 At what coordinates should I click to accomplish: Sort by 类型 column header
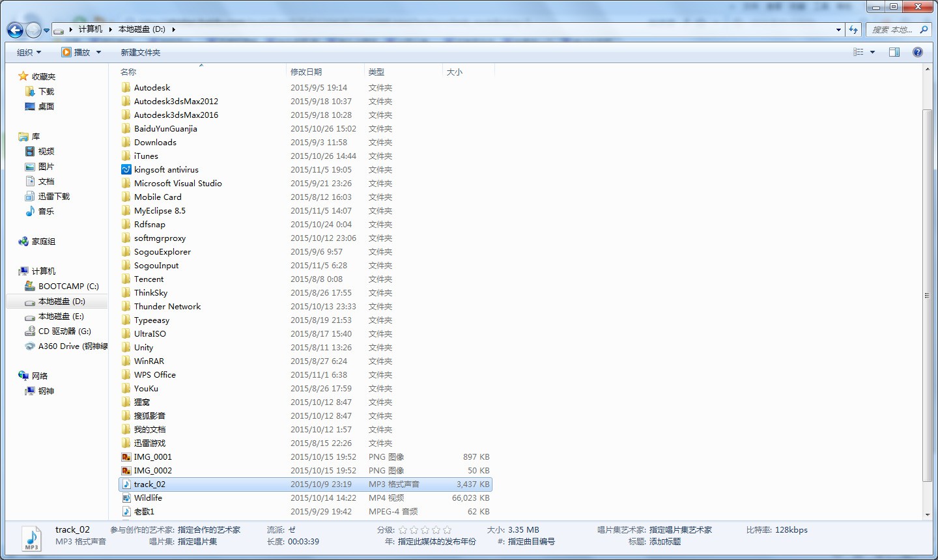377,72
